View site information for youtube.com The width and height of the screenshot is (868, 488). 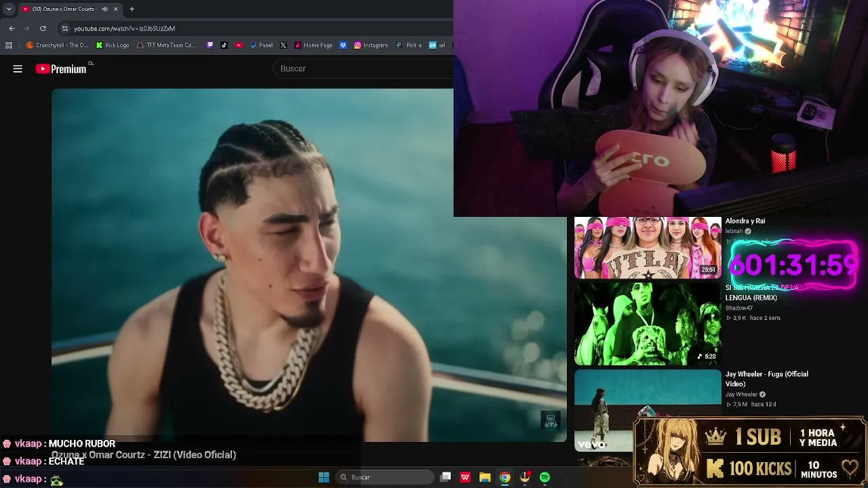[64, 28]
